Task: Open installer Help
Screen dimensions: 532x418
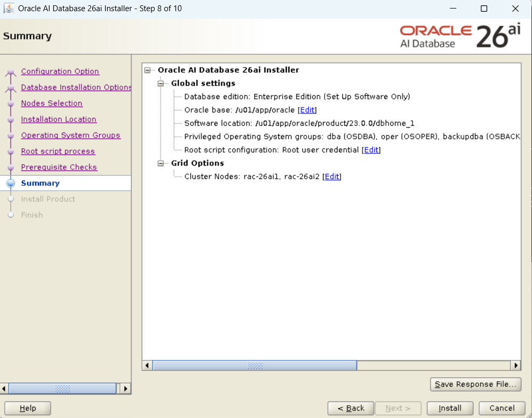Action: (x=28, y=408)
